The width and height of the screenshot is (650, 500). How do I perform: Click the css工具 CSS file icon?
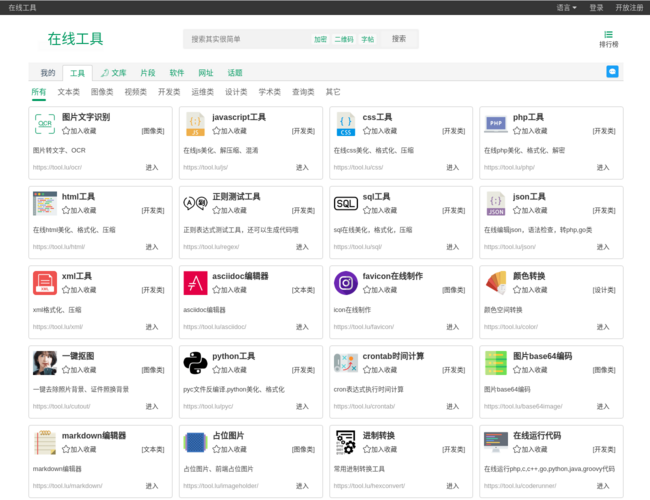[x=346, y=124]
